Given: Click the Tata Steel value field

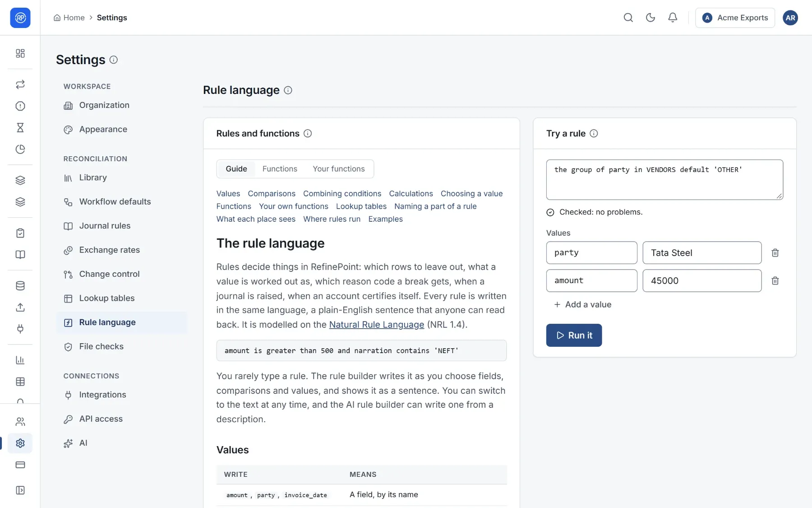Looking at the screenshot, I should pyautogui.click(x=702, y=253).
